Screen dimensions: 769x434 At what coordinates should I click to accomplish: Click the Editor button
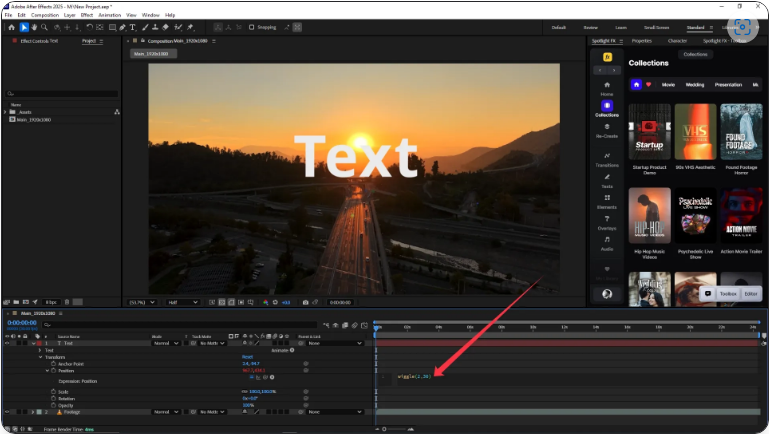(x=751, y=294)
